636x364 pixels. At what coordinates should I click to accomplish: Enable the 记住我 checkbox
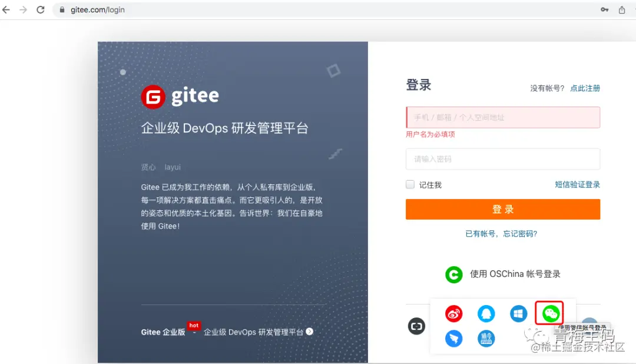pos(410,184)
